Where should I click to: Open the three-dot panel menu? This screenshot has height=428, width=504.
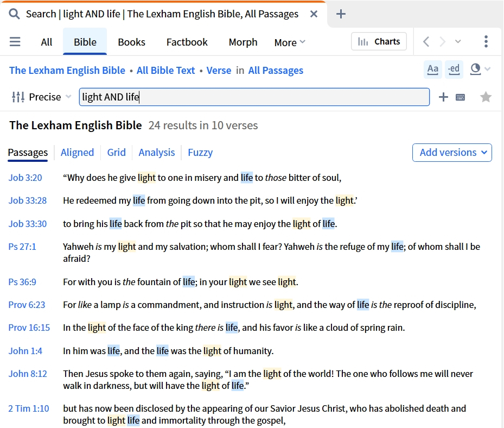tap(486, 41)
